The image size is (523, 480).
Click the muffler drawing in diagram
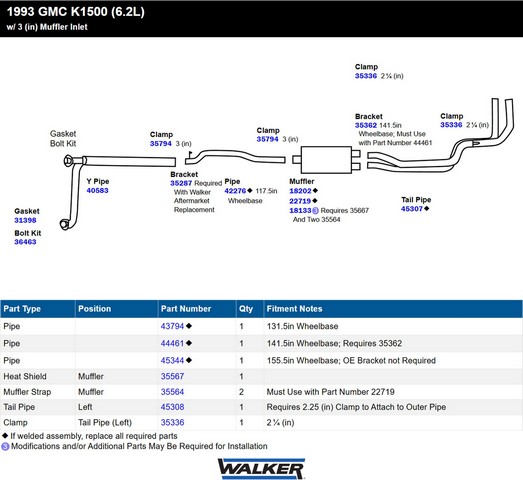click(326, 160)
